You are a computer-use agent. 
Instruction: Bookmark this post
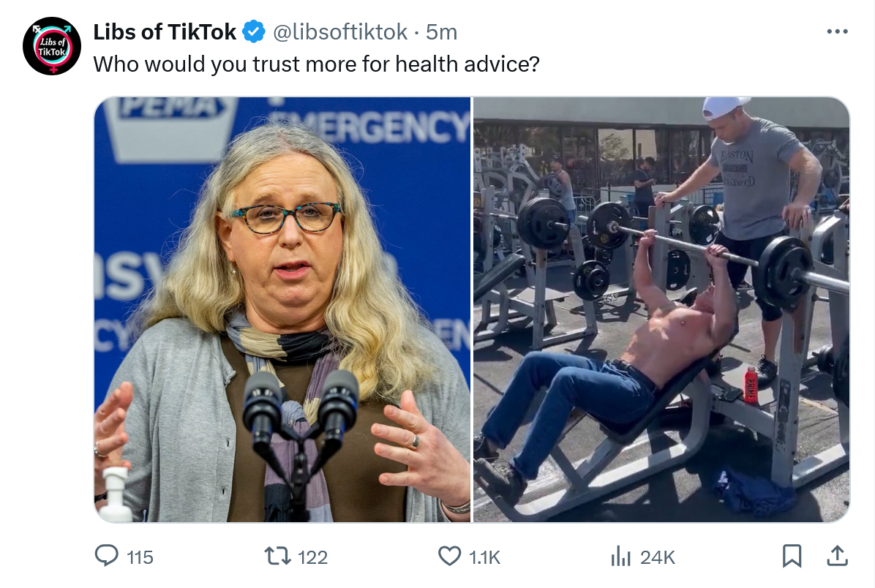click(792, 557)
